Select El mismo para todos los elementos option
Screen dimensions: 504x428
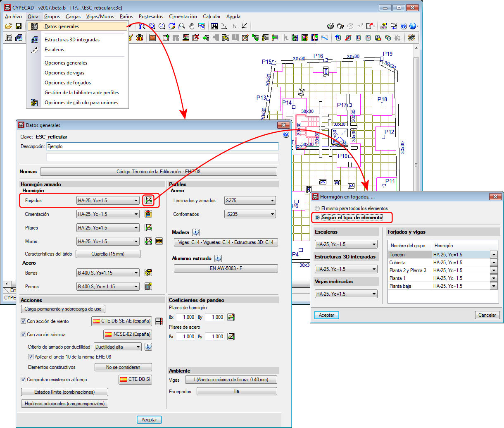[x=317, y=208]
